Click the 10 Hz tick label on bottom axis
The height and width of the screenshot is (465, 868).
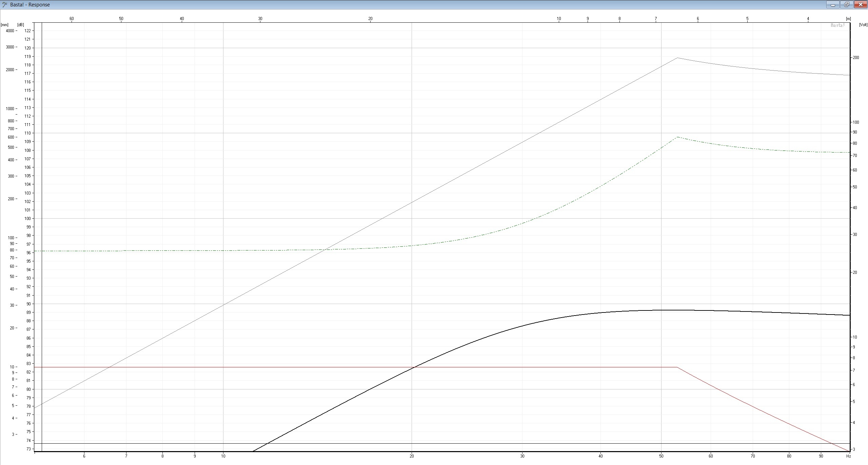(x=223, y=456)
